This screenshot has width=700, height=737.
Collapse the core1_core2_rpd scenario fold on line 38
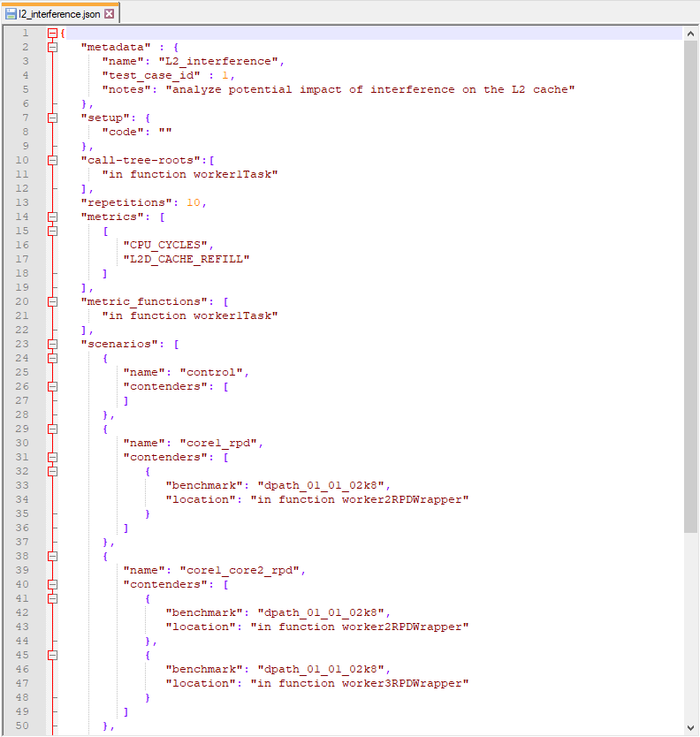pos(53,556)
